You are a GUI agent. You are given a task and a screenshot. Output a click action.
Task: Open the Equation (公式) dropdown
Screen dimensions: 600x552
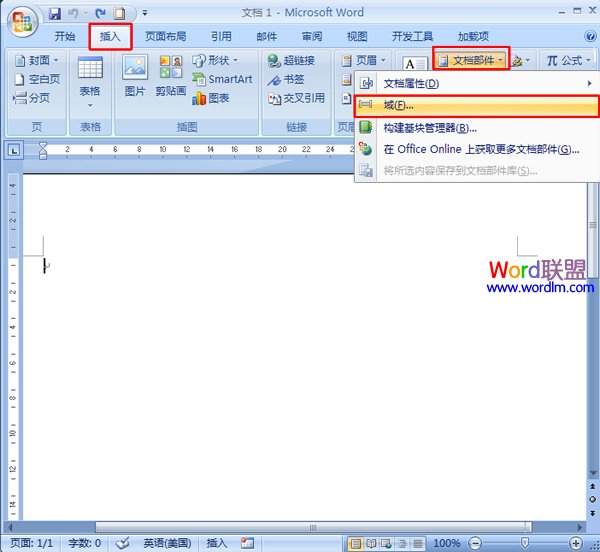click(x=568, y=60)
